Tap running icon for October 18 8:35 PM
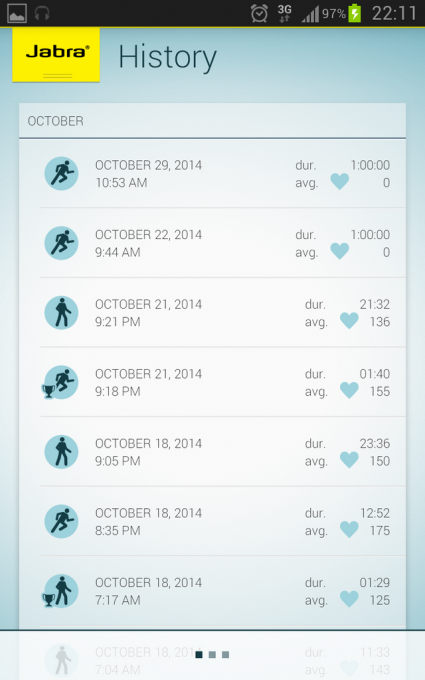The height and width of the screenshot is (680, 425). point(62,521)
